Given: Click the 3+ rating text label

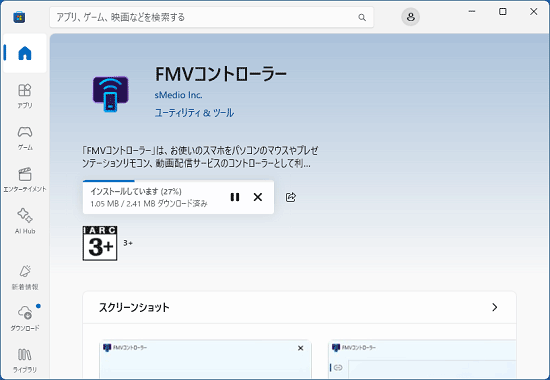Looking at the screenshot, I should 128,243.
